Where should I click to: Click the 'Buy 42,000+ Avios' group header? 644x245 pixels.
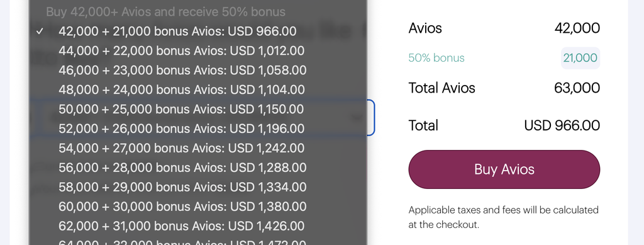[x=165, y=12]
